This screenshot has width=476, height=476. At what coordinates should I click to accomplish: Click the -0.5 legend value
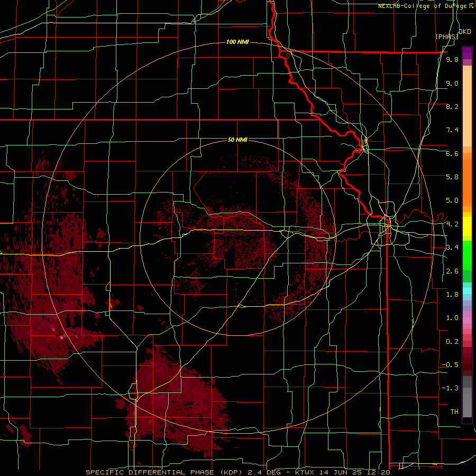(450, 364)
